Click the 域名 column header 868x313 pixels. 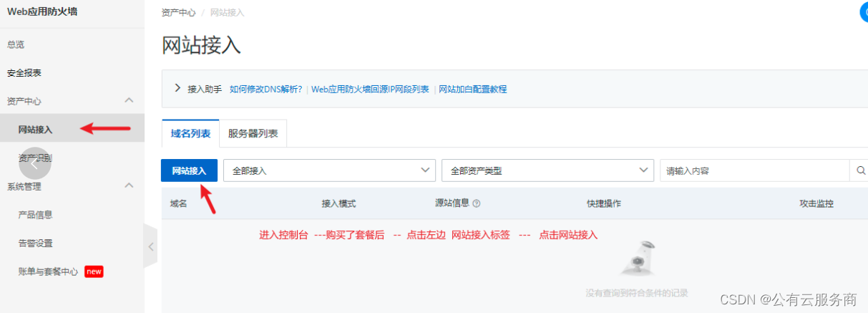pyautogui.click(x=179, y=203)
